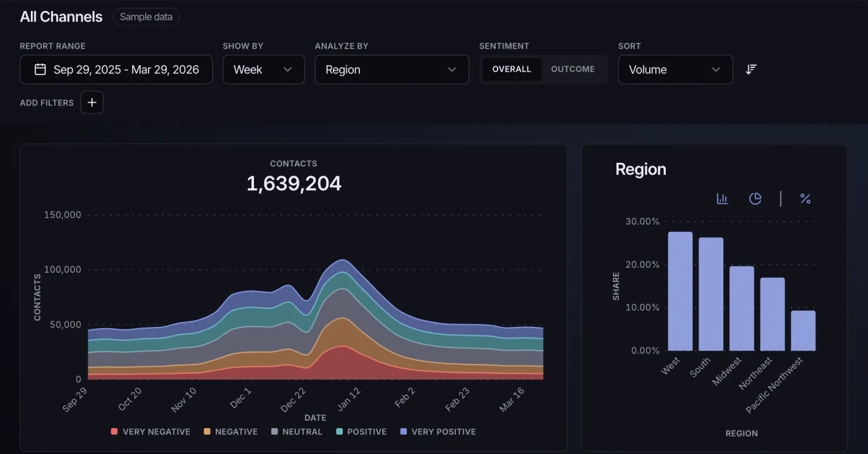This screenshot has height=454, width=868.
Task: Select the OVERALL sentiment option
Action: [x=512, y=69]
